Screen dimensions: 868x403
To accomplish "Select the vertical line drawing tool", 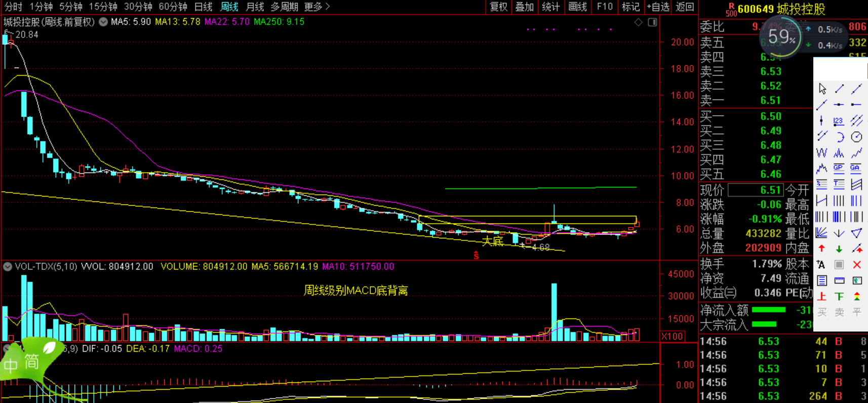I will coord(822,121).
